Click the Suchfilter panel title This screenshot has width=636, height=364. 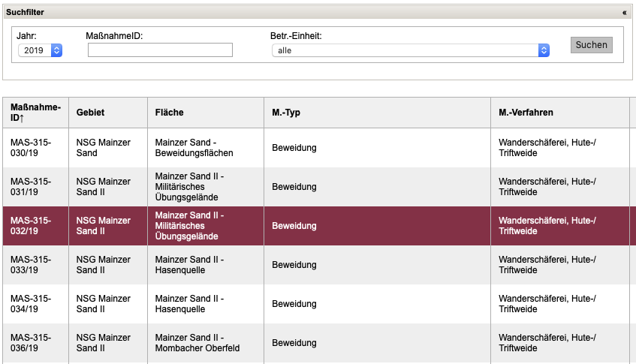click(x=26, y=12)
